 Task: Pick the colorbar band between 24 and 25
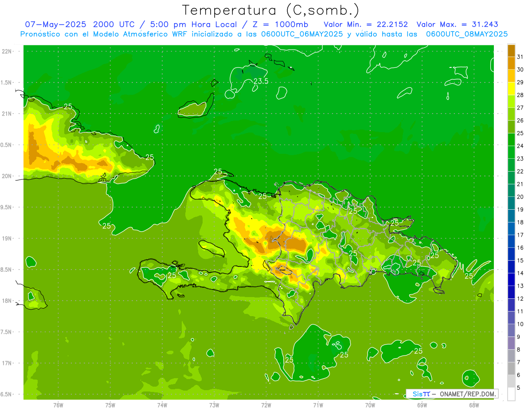point(511,140)
